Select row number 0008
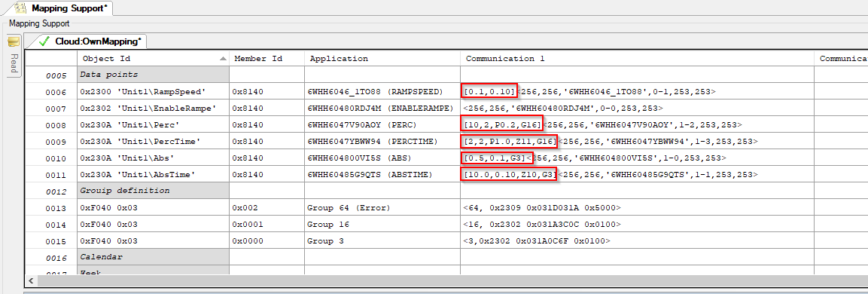 (x=51, y=125)
